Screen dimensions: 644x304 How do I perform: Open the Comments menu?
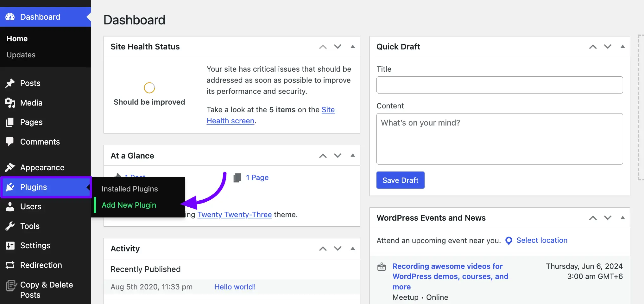coord(45,142)
